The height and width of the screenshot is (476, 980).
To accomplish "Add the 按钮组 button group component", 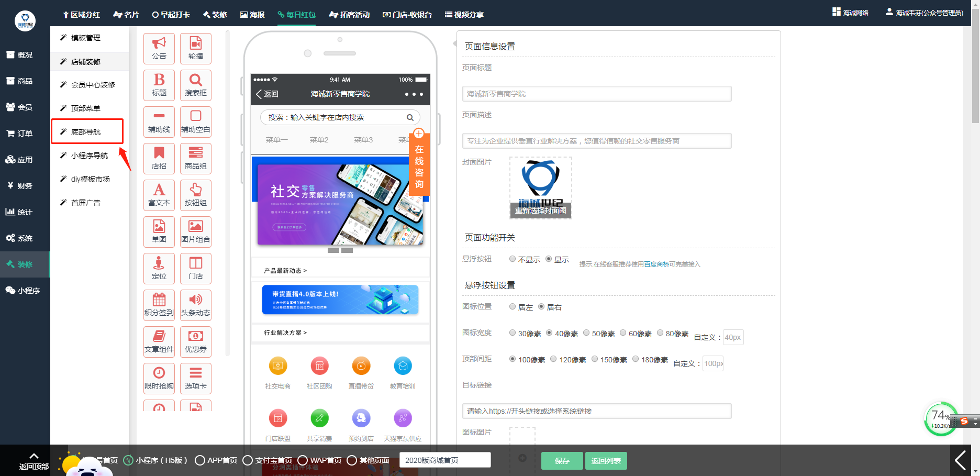I will pyautogui.click(x=196, y=195).
